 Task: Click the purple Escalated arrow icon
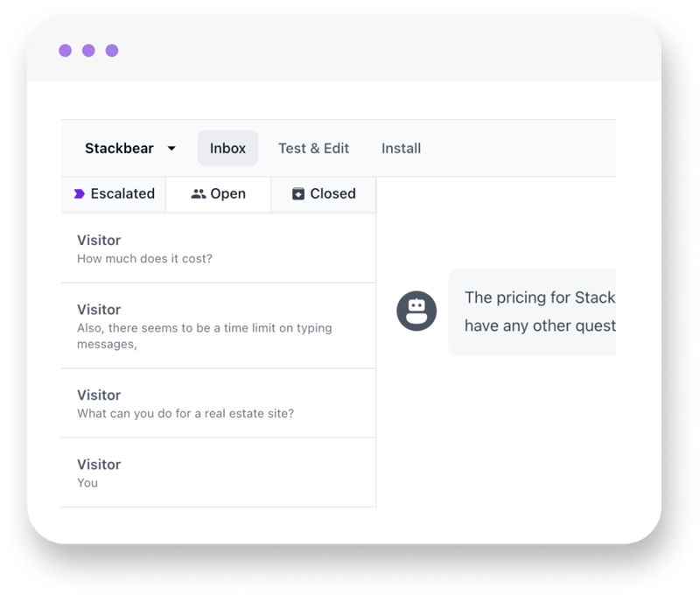click(79, 193)
